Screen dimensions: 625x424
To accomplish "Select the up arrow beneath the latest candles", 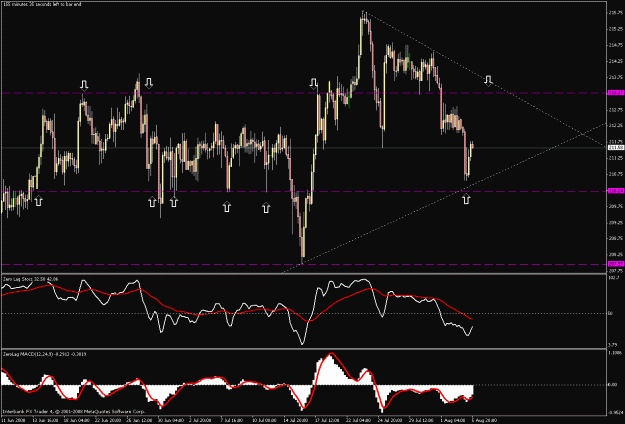I will click(x=466, y=199).
